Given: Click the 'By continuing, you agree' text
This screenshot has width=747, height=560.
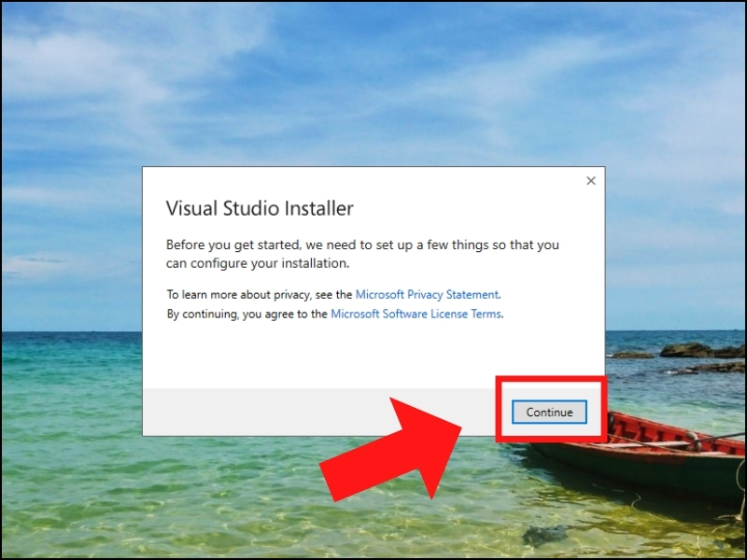Looking at the screenshot, I should click(x=247, y=315).
